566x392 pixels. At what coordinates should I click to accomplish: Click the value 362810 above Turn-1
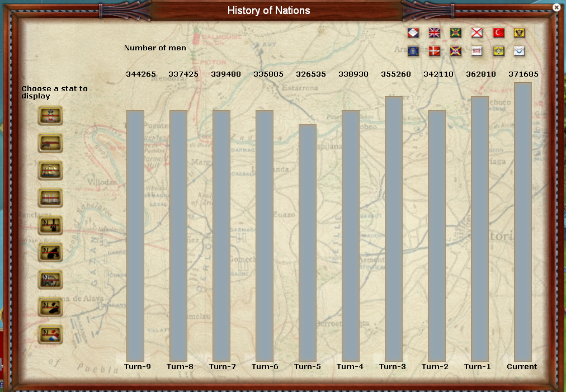click(481, 74)
